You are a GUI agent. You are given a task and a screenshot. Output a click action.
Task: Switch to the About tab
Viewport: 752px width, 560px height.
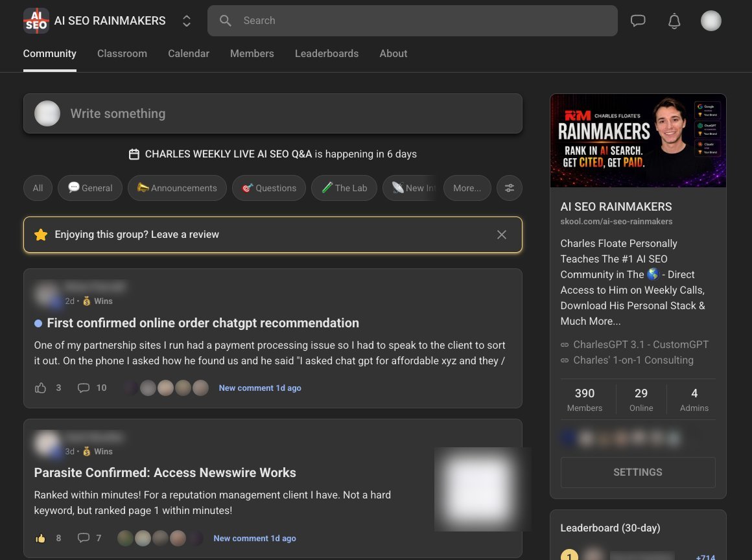394,54
